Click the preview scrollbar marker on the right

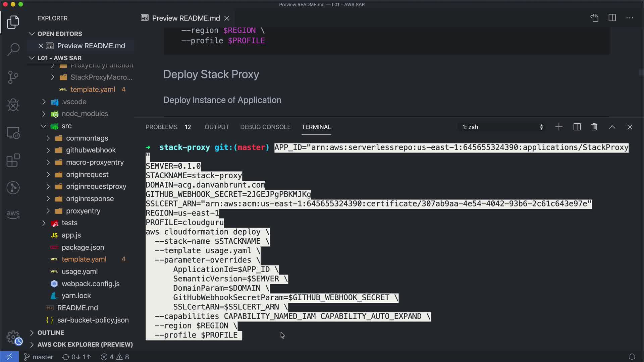coord(641,72)
